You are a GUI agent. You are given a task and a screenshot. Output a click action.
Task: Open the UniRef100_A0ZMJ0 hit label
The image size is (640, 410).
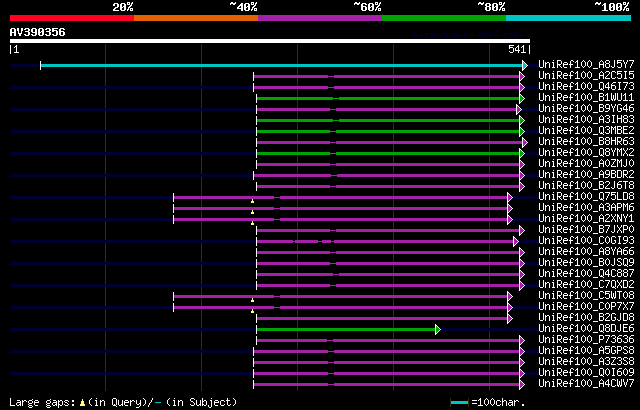coord(587,164)
